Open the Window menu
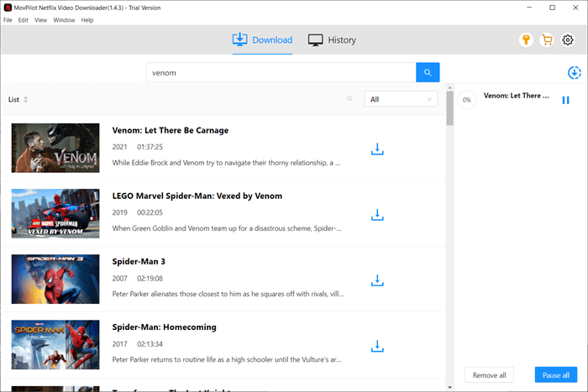Image resolution: width=588 pixels, height=392 pixels. pos(64,19)
